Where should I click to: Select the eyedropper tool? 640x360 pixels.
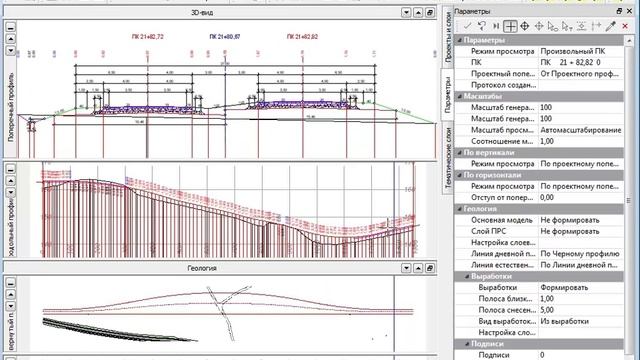tap(611, 26)
